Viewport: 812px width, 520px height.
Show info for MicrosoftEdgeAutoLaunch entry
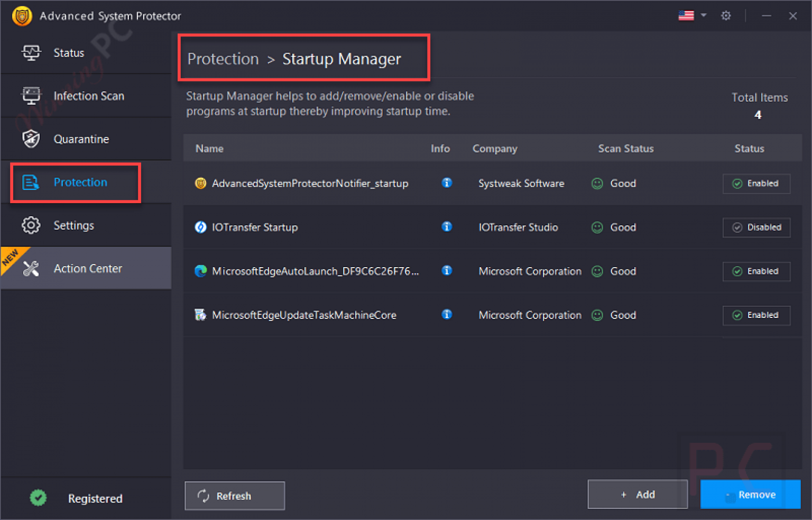(447, 270)
